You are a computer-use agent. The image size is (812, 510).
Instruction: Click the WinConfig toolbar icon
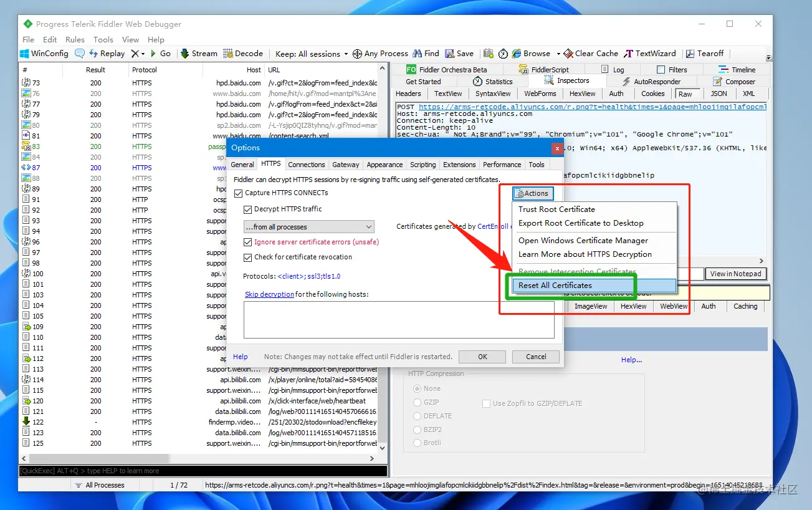[24, 54]
